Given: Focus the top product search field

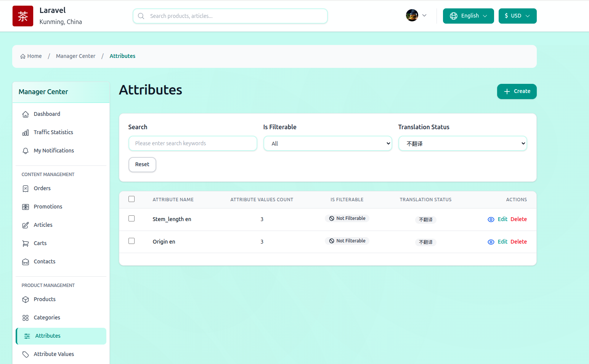Looking at the screenshot, I should coord(230,16).
